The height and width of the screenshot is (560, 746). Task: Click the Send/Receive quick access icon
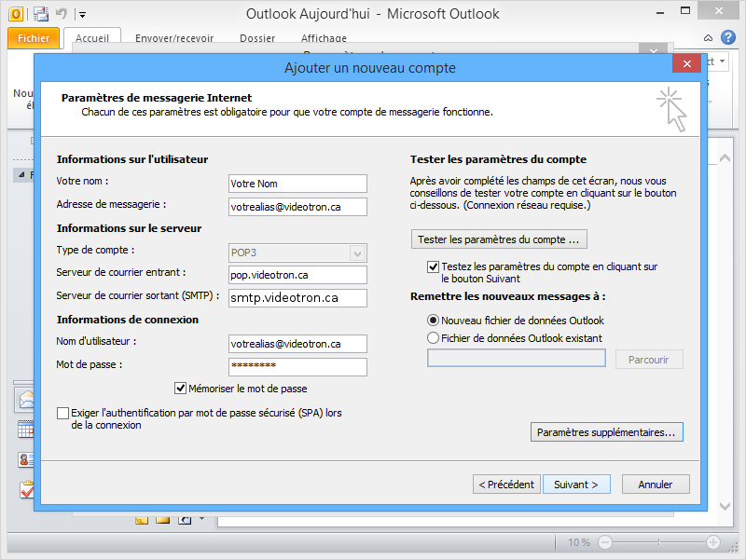pyautogui.click(x=41, y=13)
